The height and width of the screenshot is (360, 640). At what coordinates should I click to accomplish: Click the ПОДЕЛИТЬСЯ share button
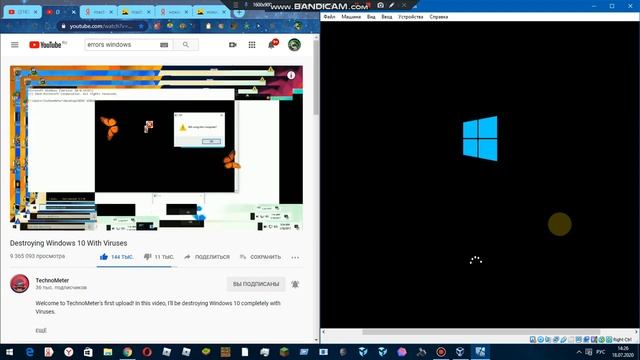(207, 257)
